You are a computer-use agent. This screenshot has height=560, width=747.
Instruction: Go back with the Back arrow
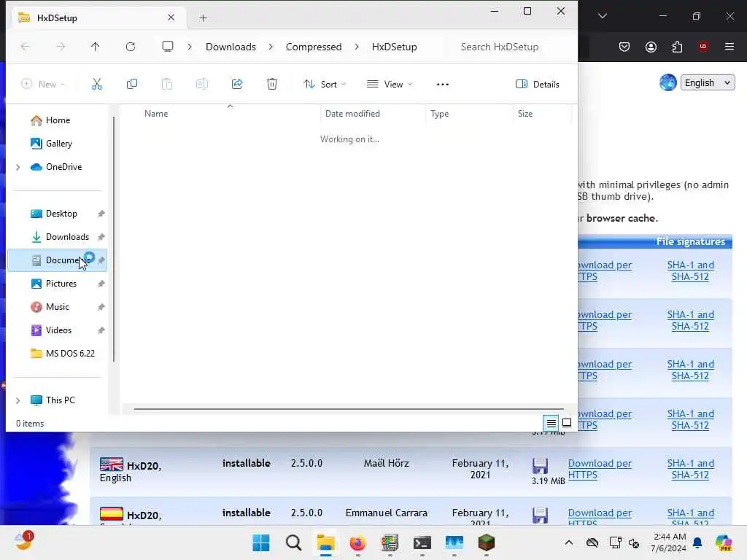pyautogui.click(x=26, y=47)
